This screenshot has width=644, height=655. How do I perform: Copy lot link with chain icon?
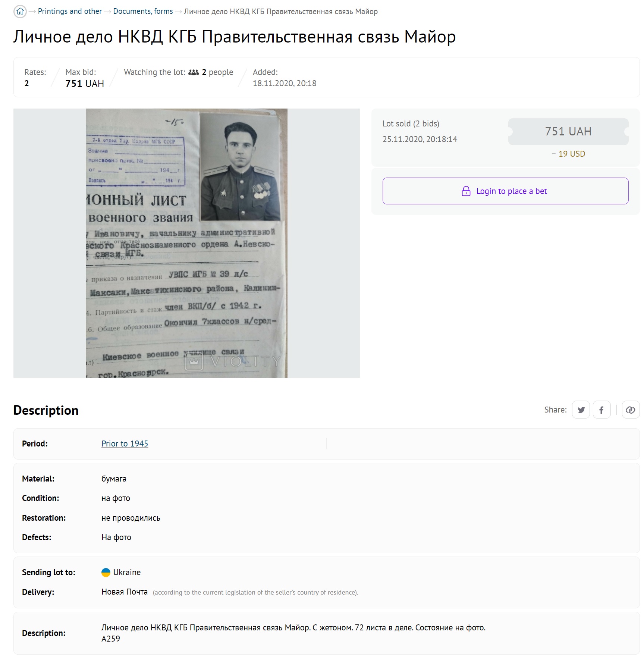(631, 410)
